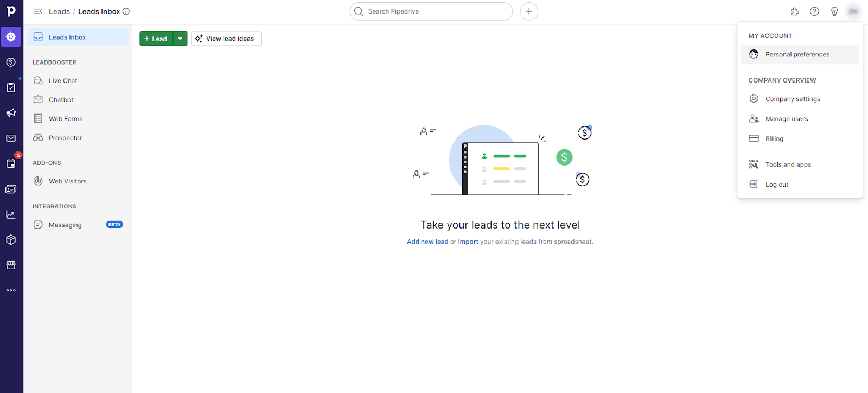The width and height of the screenshot is (868, 393).
Task: Click the View lead ideas button
Action: pyautogui.click(x=226, y=39)
